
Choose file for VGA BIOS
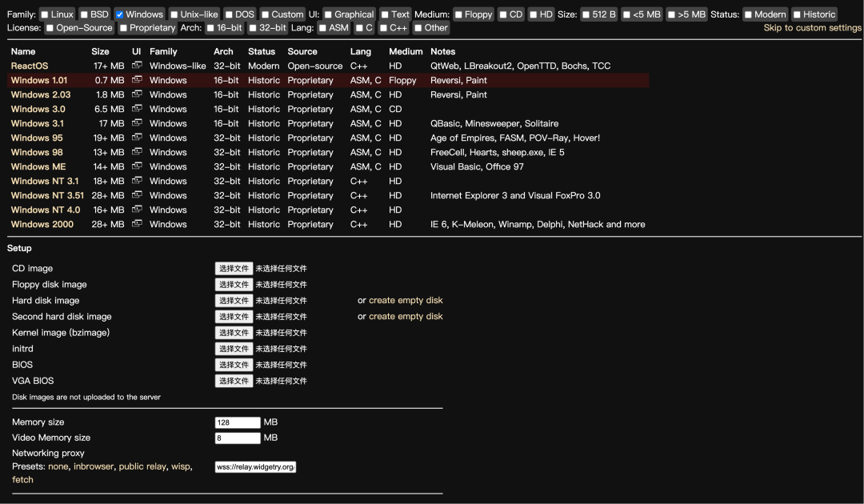pyautogui.click(x=234, y=380)
